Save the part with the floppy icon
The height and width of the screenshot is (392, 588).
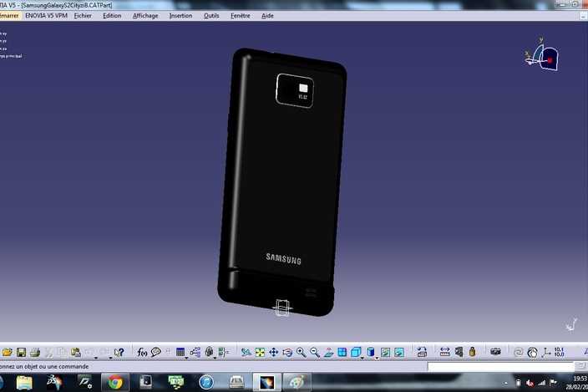[21, 352]
